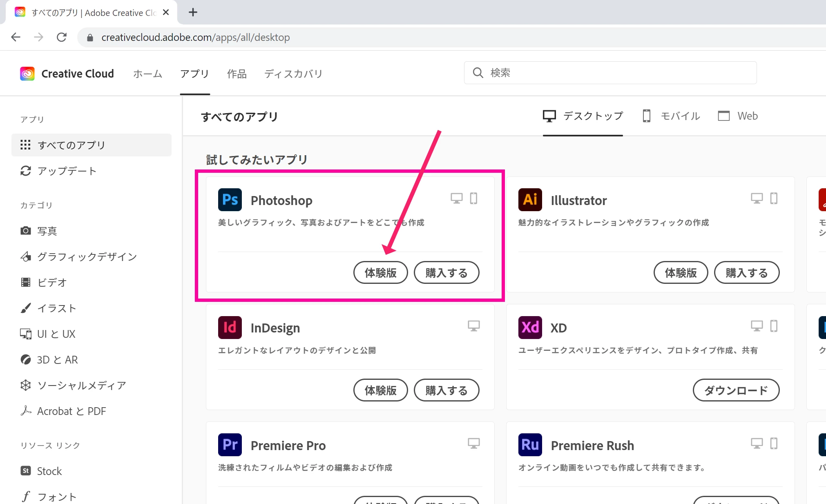Click the Illustrator Ai app icon
This screenshot has height=504, width=826.
530,200
